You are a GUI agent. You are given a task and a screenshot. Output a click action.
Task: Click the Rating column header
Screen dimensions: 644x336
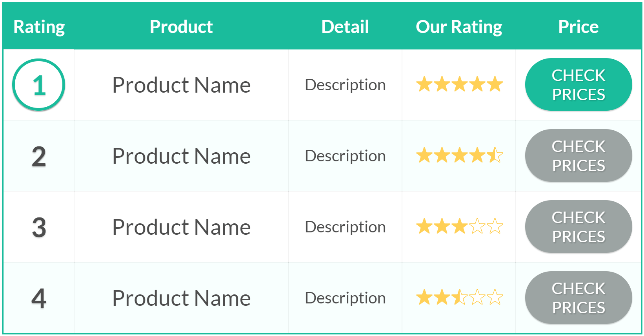click(39, 27)
